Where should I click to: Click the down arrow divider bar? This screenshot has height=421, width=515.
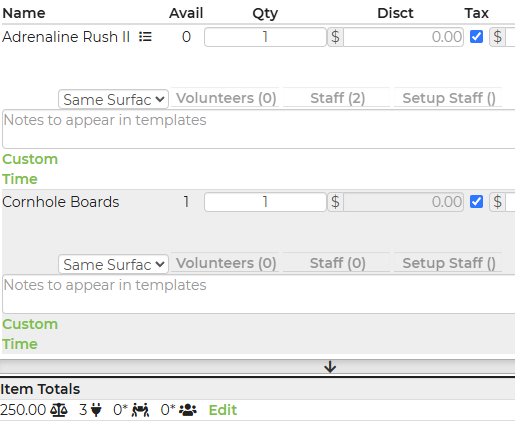[x=257, y=367]
